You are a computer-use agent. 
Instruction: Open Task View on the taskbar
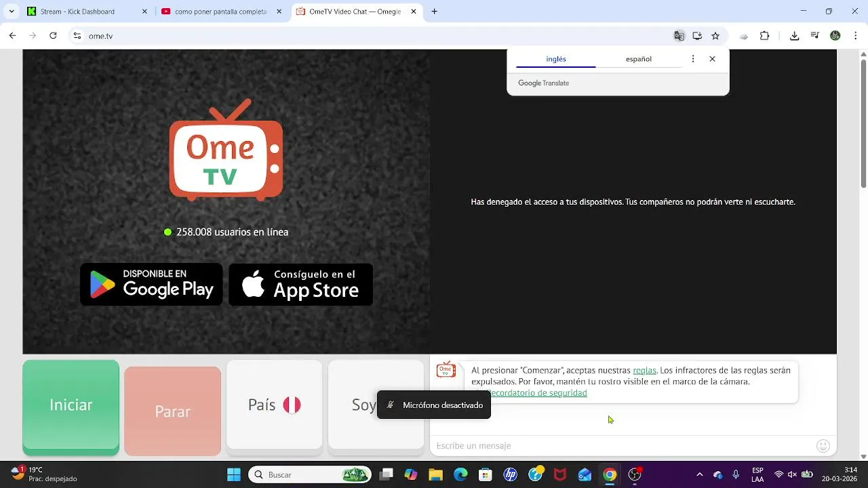(386, 474)
